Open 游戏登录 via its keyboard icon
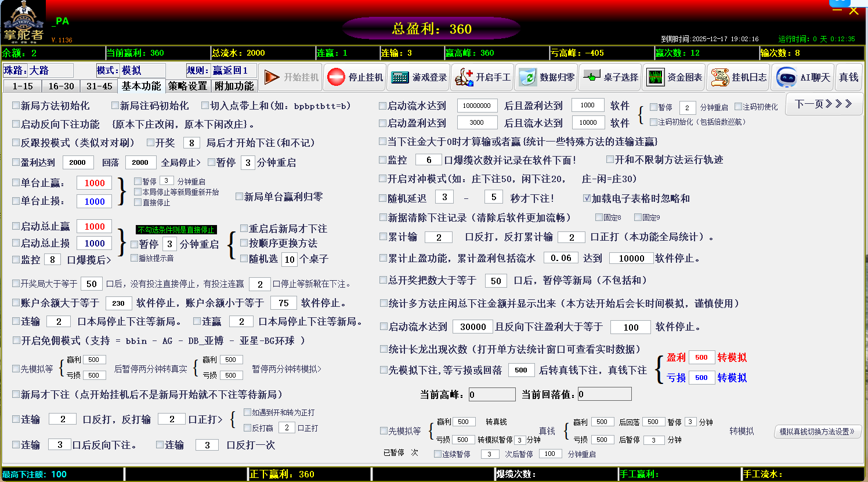868x482 pixels. click(x=400, y=77)
